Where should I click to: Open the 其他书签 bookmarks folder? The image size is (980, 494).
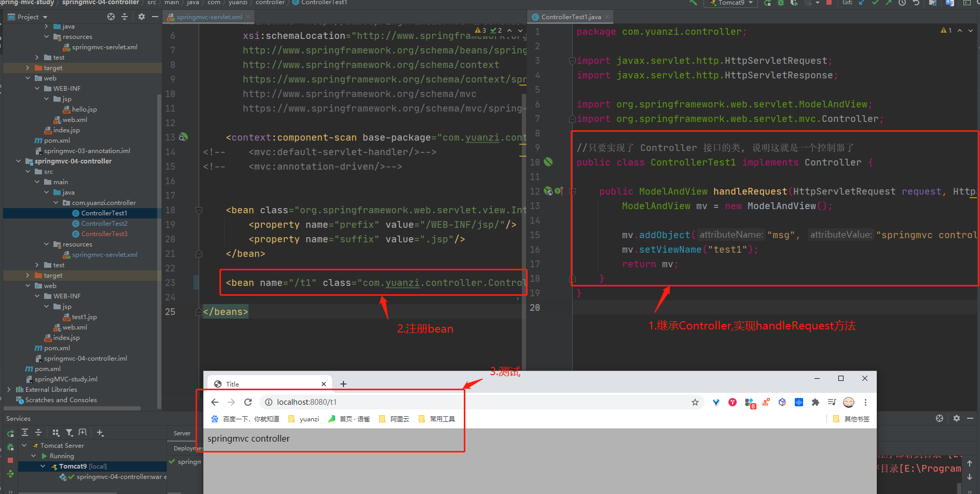(851, 419)
